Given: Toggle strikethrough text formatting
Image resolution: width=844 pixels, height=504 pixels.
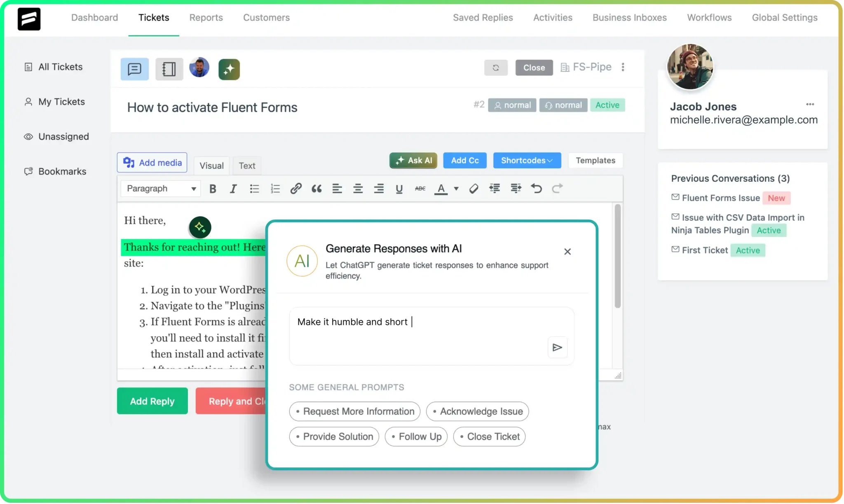Looking at the screenshot, I should [x=420, y=189].
